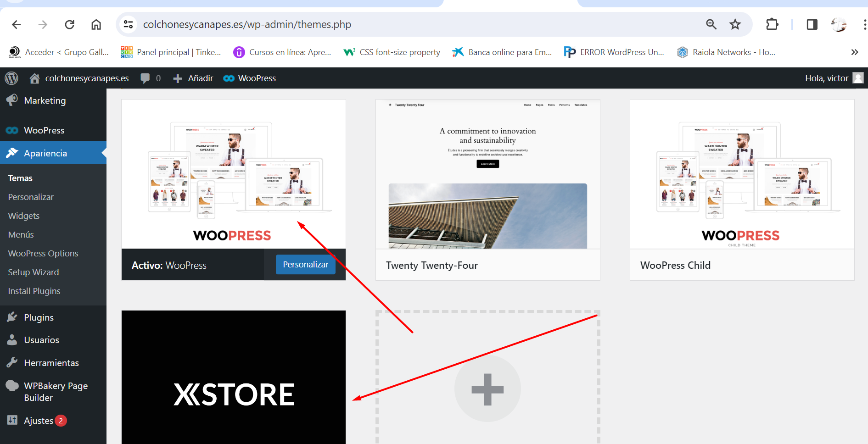This screenshot has width=868, height=444.
Task: Open the Panel principal Tinke bookmark
Action: tap(171, 52)
